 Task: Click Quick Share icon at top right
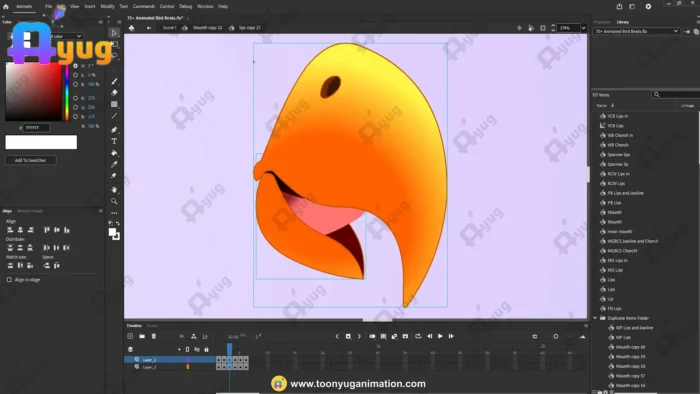tap(619, 7)
